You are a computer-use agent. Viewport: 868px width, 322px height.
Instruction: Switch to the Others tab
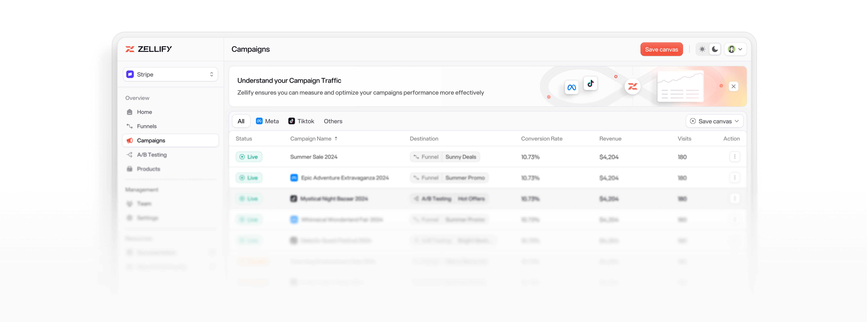point(333,121)
